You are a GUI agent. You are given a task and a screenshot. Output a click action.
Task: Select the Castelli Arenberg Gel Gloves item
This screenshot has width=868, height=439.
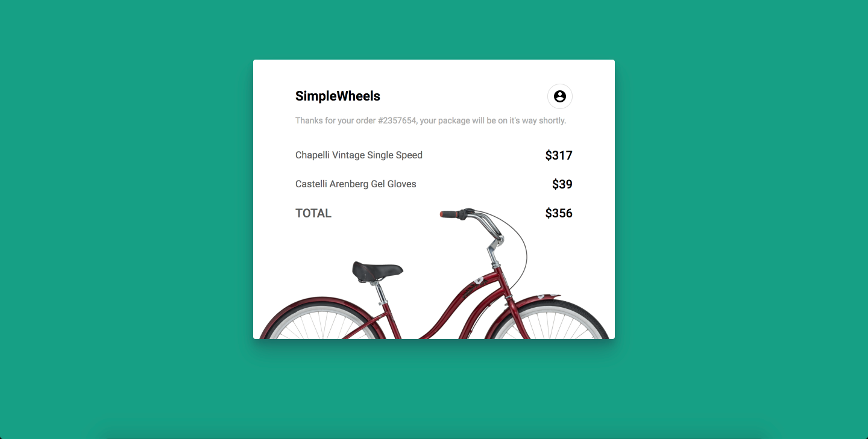(x=356, y=184)
